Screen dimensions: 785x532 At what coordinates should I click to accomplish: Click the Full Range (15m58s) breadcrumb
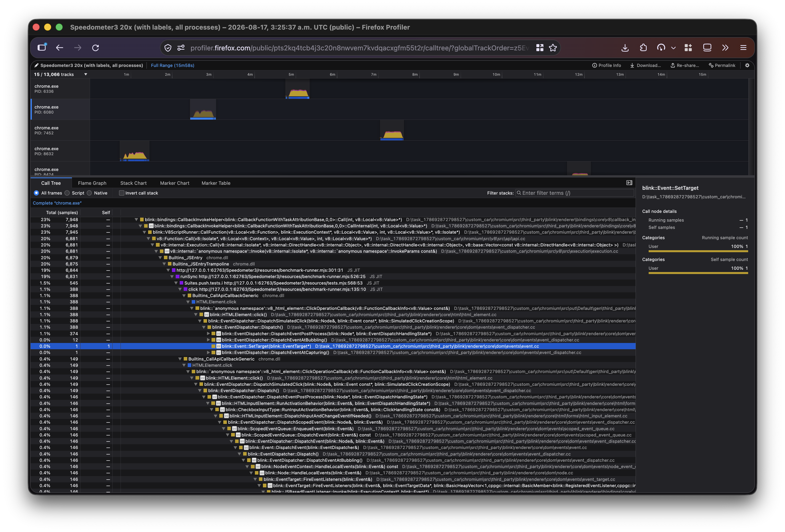[x=172, y=65]
